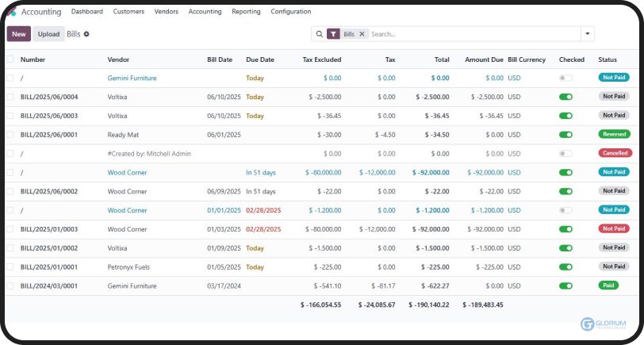Click the New button

(x=19, y=34)
